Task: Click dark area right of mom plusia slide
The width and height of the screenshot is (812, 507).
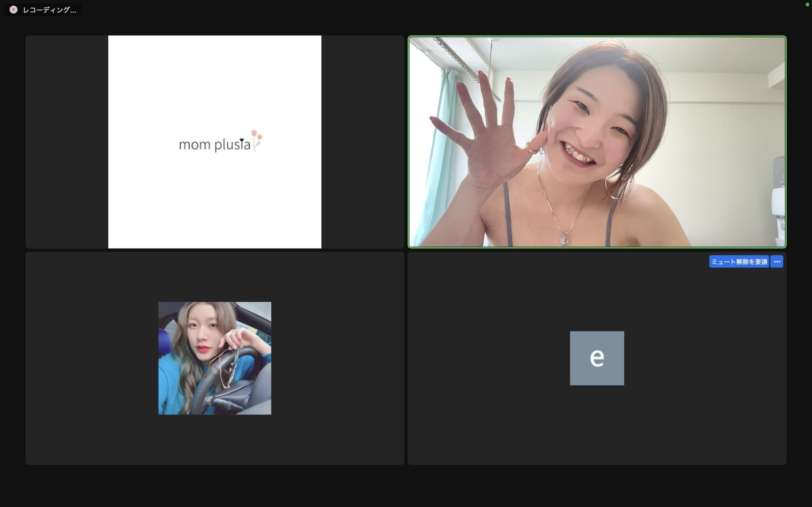Action: point(362,142)
